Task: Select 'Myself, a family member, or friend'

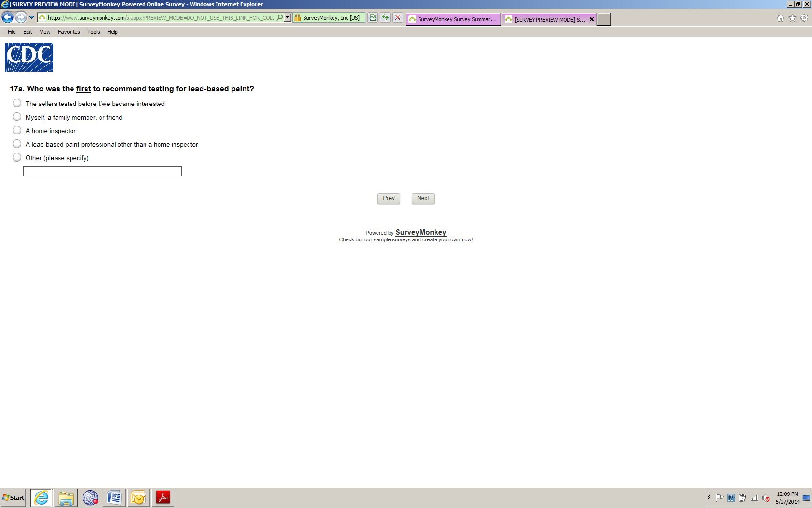Action: tap(17, 117)
